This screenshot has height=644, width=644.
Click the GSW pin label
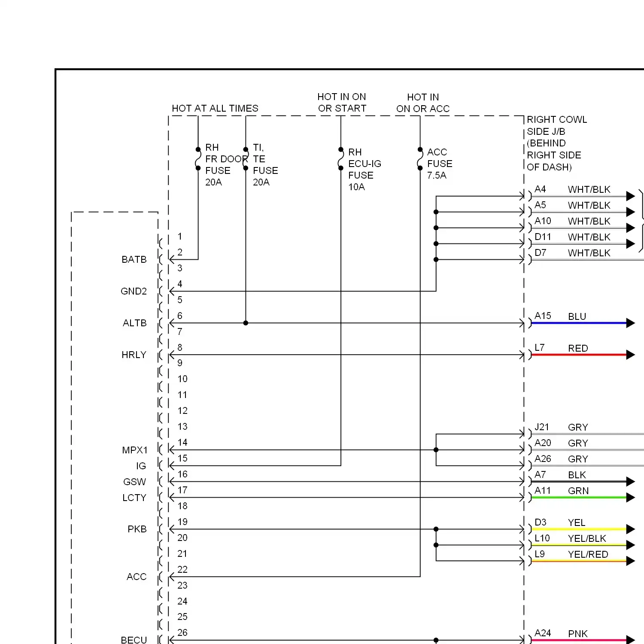coord(134,482)
